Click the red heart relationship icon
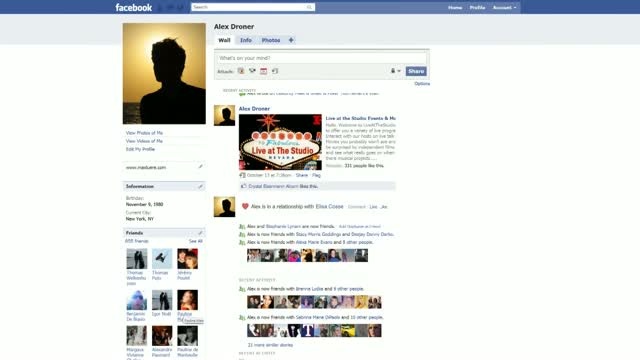 [x=245, y=207]
